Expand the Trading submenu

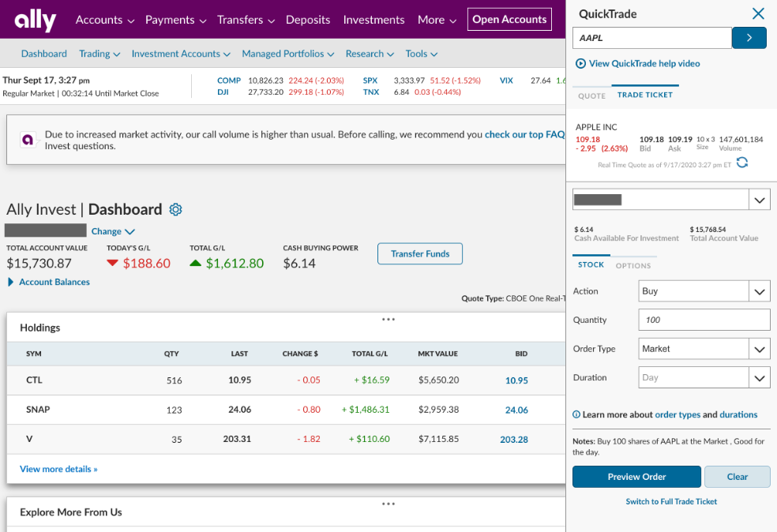tap(99, 54)
